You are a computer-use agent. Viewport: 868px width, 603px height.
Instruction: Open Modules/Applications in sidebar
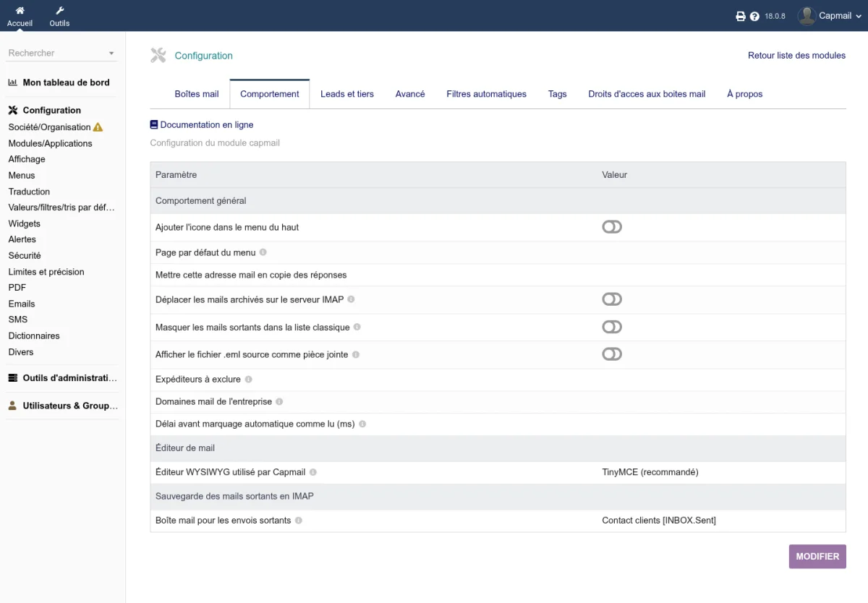(50, 143)
